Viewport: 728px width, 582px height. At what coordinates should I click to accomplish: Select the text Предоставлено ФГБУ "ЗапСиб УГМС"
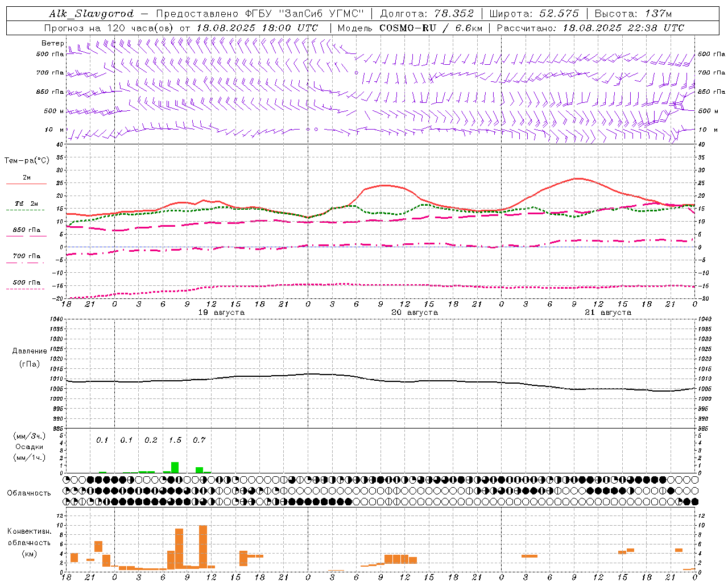point(260,14)
